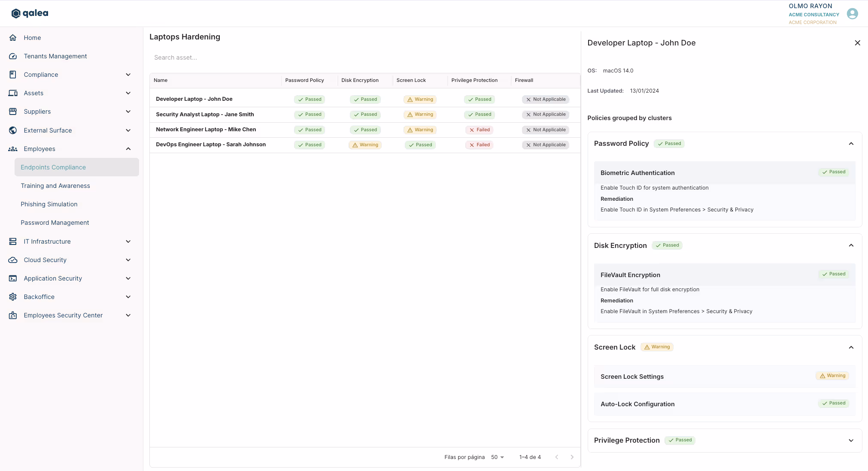Select the DevOps Engineer Laptop - Sarah Johnson row
Image resolution: width=868 pixels, height=471 pixels.
coord(211,145)
